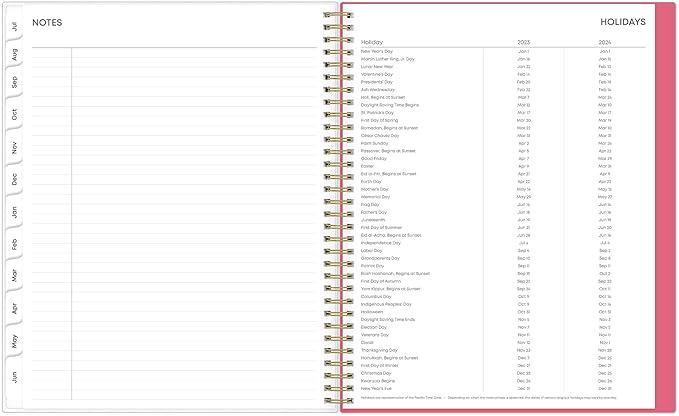Select the Apr month tab
This screenshot has height=416, width=679.
13,310
